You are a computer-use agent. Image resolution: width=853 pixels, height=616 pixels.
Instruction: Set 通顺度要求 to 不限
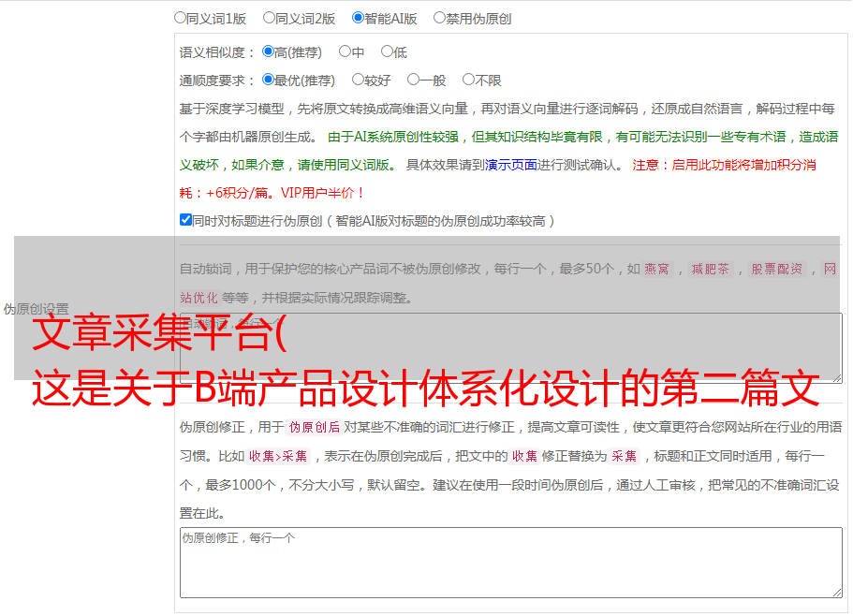468,80
